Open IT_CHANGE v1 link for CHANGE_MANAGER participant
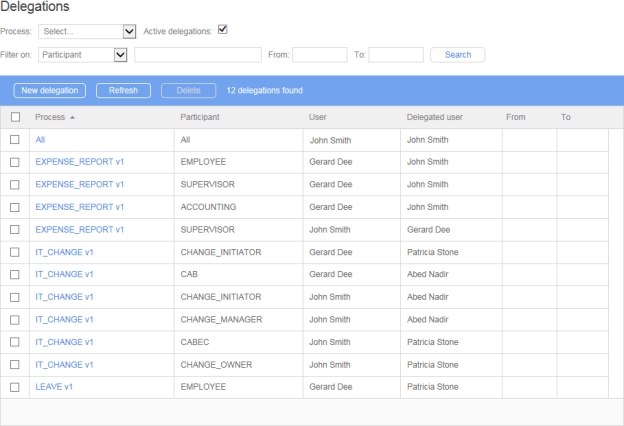Screen dimensions: 624x426 [x=64, y=319]
